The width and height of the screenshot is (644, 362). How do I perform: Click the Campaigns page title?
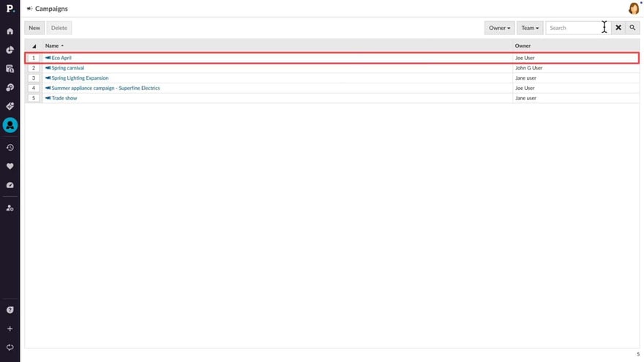(51, 9)
